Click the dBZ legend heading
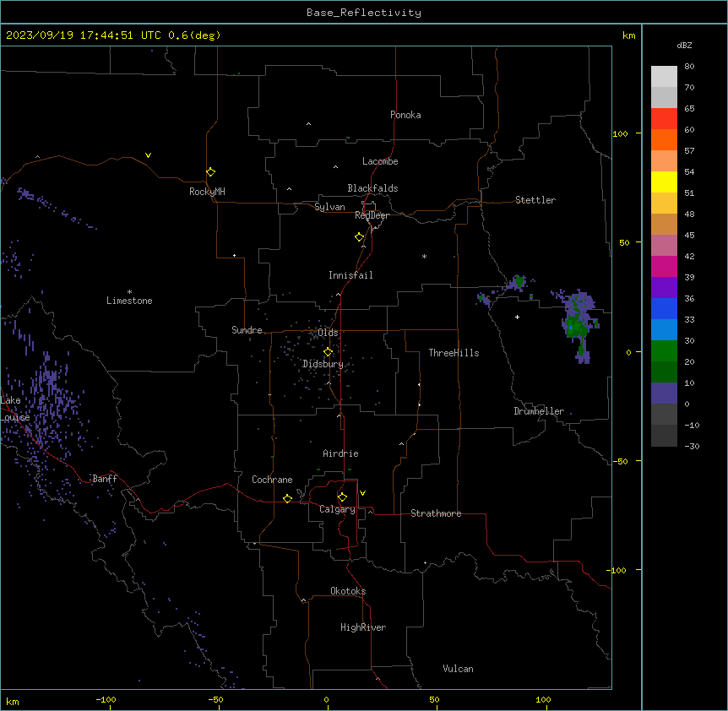The image size is (728, 711). tap(684, 45)
